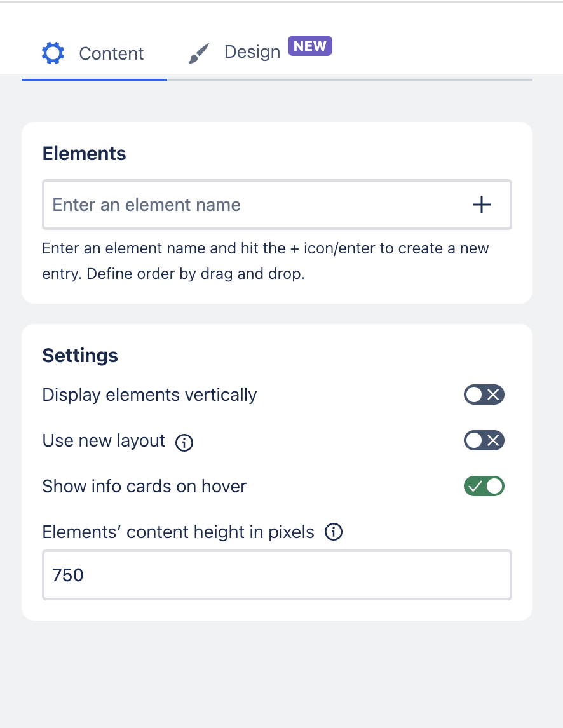Click the purple NEW badge
The image size is (563, 728).
[310, 46]
